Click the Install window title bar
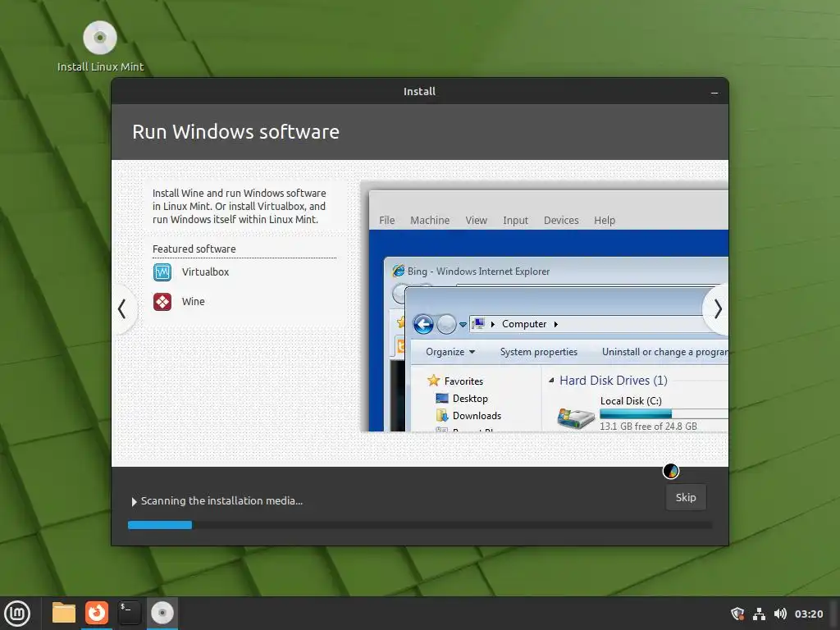 point(419,92)
